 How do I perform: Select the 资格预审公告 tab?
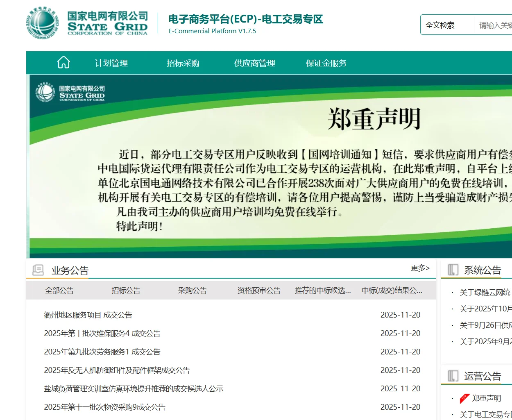click(x=258, y=290)
